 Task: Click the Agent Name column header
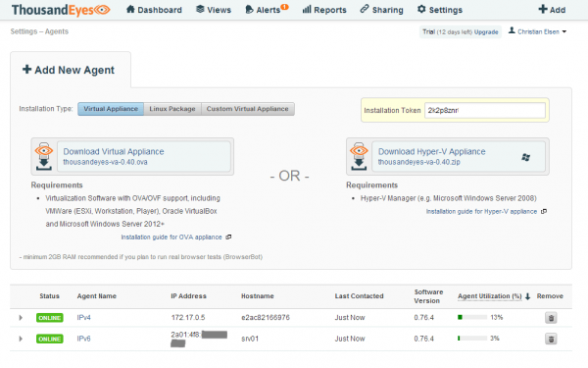pyautogui.click(x=97, y=296)
